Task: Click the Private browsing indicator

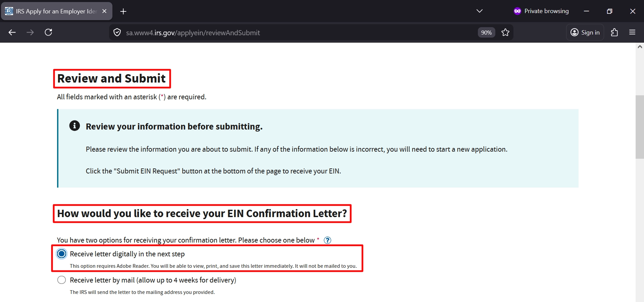Action: click(541, 11)
